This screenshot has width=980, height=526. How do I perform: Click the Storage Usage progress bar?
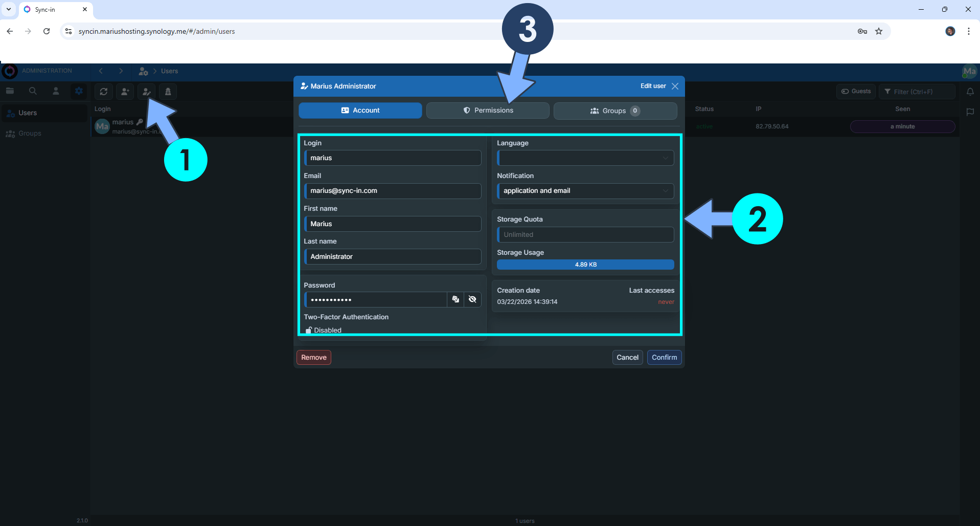click(585, 265)
